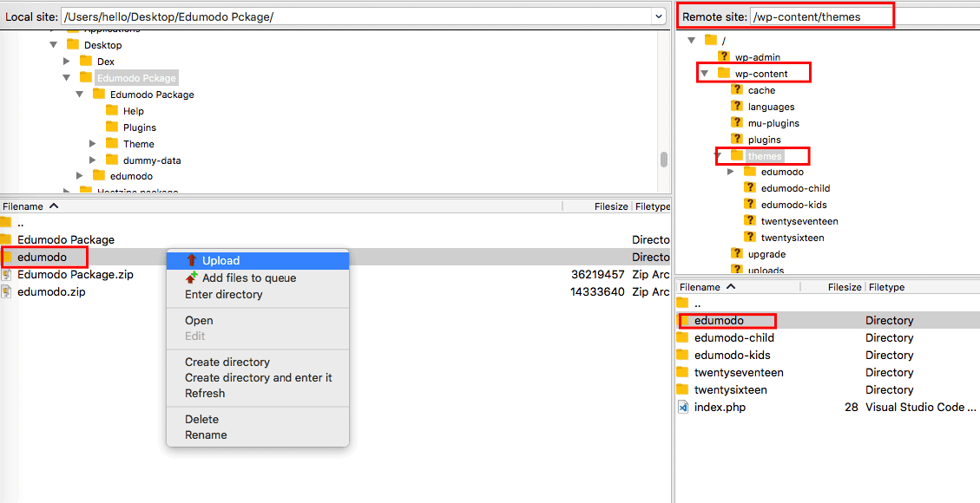The width and height of the screenshot is (980, 503).
Task: Click the index.php file icon
Action: 682,407
